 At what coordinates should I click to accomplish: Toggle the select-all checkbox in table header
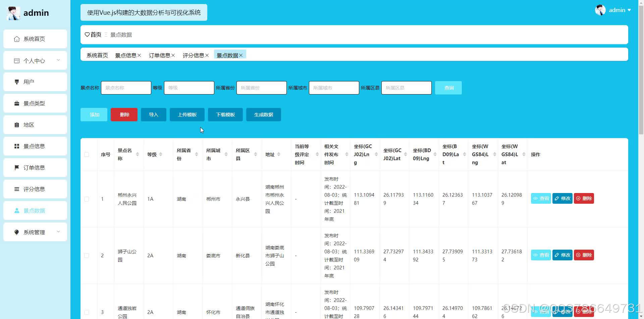[87, 154]
